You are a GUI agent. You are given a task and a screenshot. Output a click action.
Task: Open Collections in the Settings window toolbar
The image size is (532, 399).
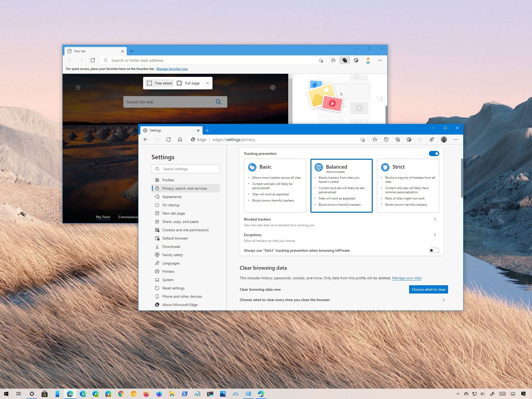click(398, 139)
